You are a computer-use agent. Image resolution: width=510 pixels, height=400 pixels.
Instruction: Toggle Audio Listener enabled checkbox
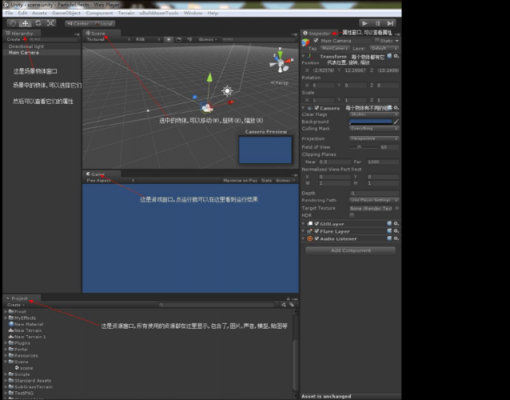click(x=317, y=239)
